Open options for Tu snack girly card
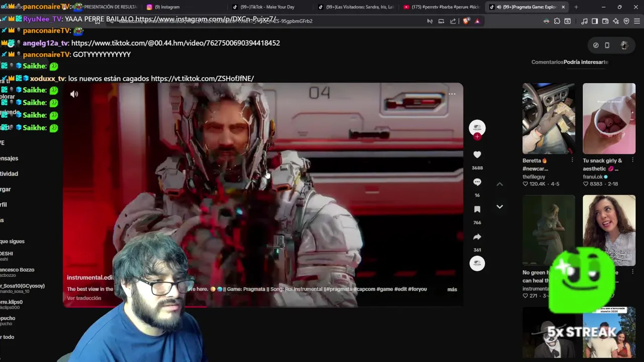Image resolution: width=644 pixels, height=362 pixels. pyautogui.click(x=632, y=160)
